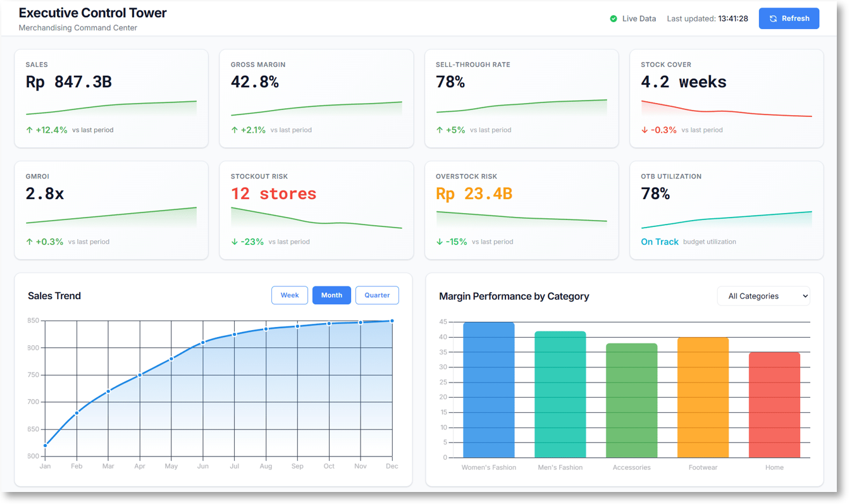
Task: Click the green up arrow on Sales card
Action: coord(29,130)
